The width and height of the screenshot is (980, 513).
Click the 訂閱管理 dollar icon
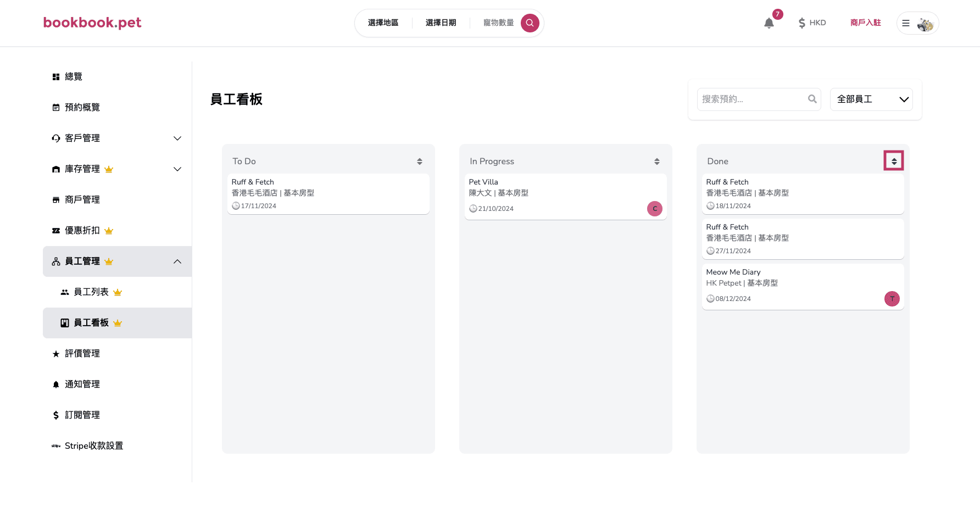pyautogui.click(x=56, y=415)
